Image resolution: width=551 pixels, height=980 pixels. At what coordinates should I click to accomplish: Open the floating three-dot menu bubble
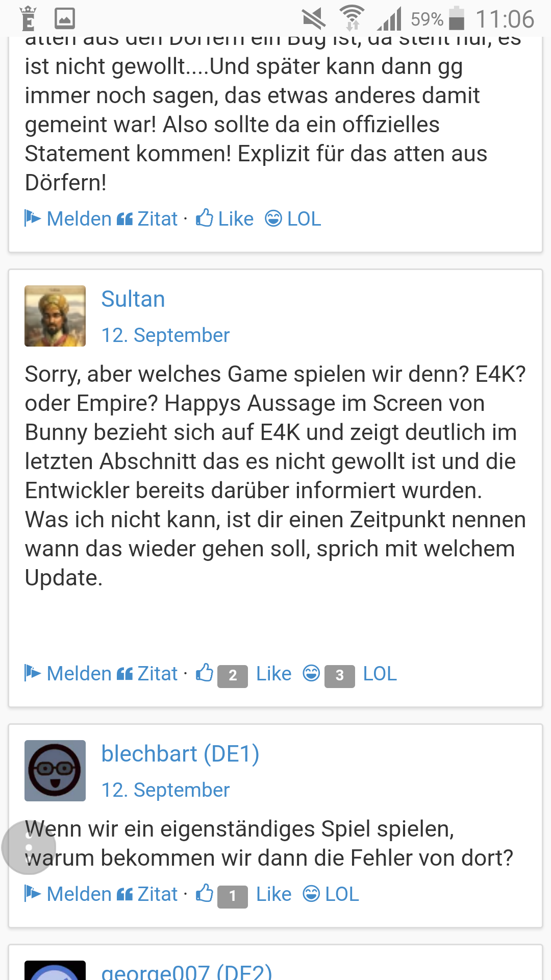click(x=29, y=847)
